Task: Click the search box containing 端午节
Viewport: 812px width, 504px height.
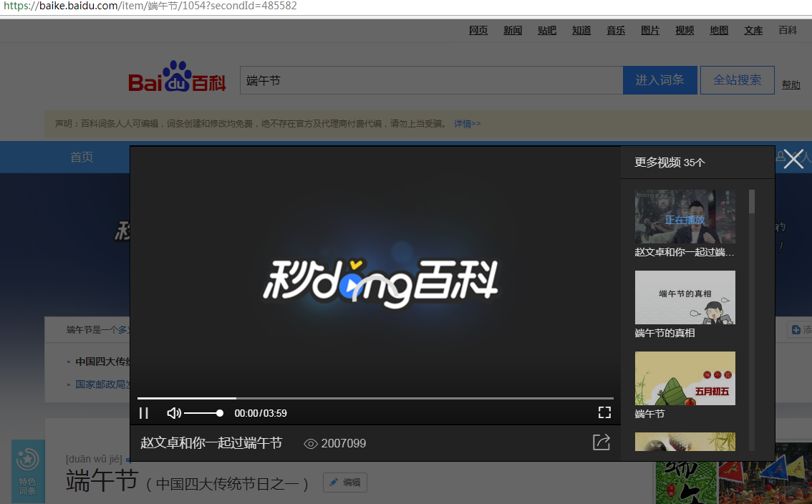Action: pos(431,80)
